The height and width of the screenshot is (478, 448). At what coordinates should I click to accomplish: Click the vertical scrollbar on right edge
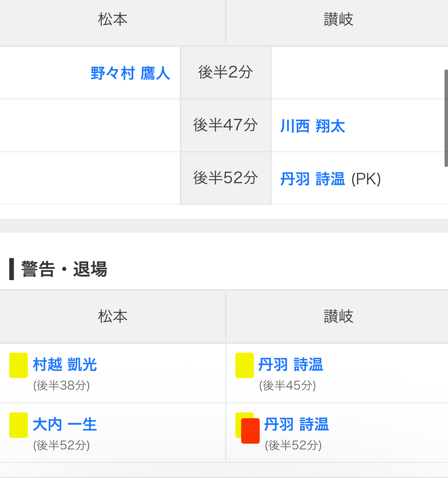pos(446,118)
